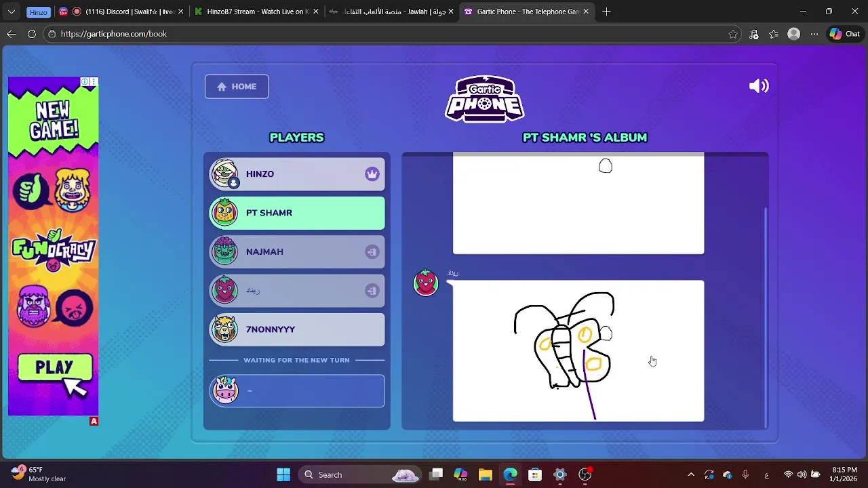This screenshot has width=868, height=488.
Task: Open the browser profile avatar
Action: [x=794, y=34]
